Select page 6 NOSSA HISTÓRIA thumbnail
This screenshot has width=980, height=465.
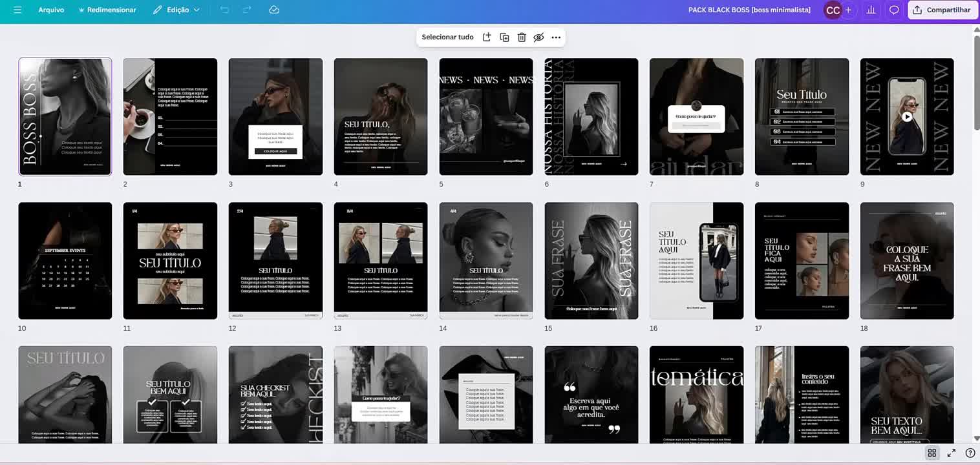coord(591,116)
